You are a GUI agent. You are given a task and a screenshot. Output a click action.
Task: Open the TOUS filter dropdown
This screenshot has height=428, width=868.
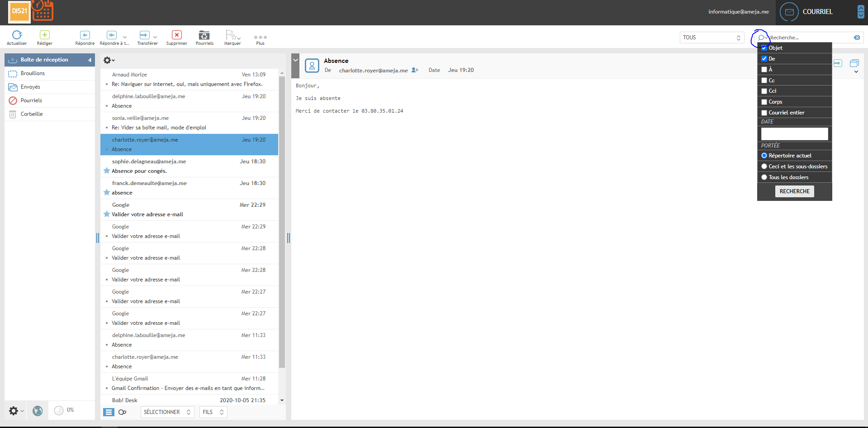(x=711, y=38)
